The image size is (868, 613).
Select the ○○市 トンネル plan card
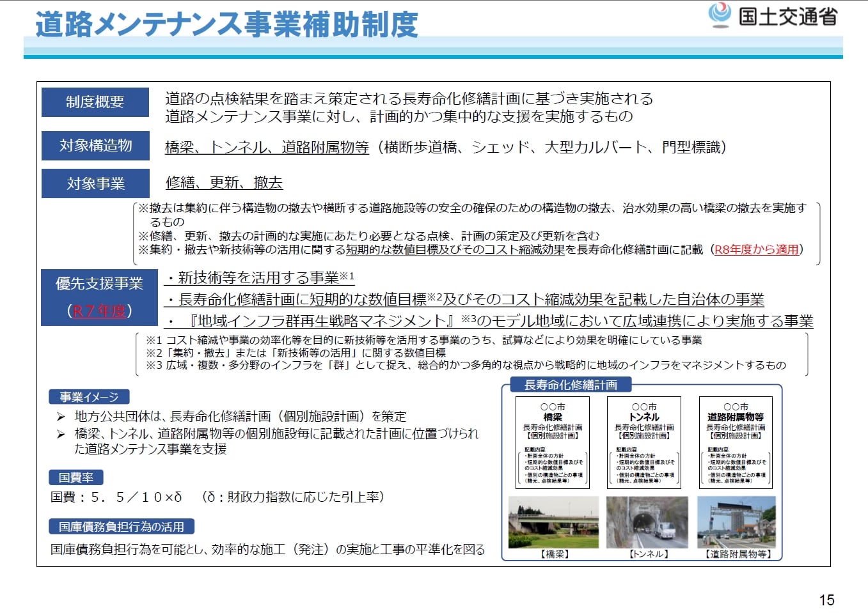[644, 442]
